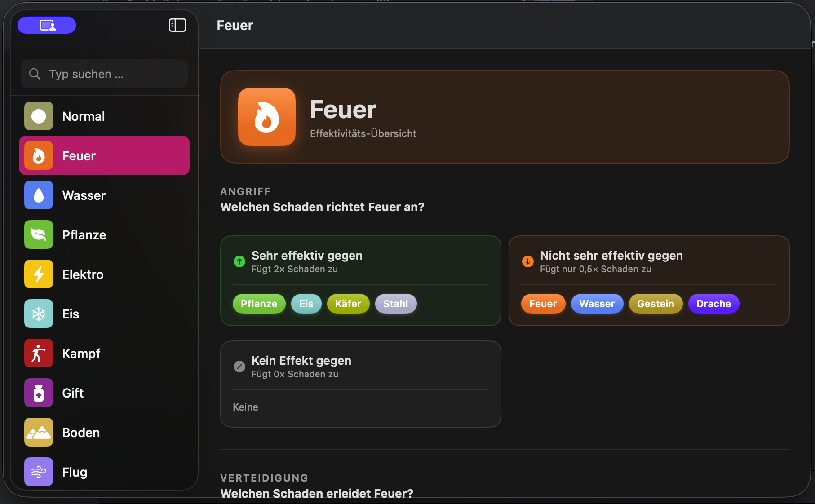Image resolution: width=815 pixels, height=504 pixels.
Task: Focus the 'Typ suchen ...' search field
Action: 104,74
